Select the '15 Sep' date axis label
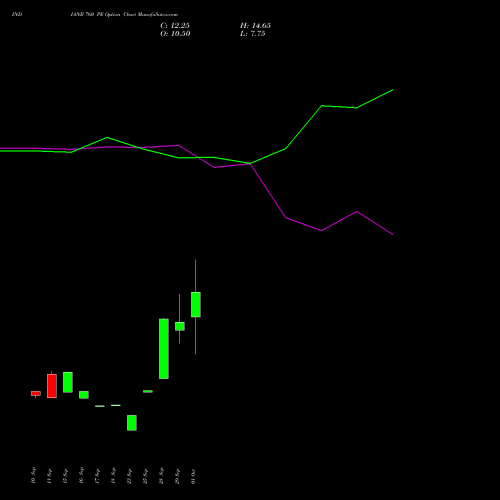500x500 pixels. click(x=65, y=475)
